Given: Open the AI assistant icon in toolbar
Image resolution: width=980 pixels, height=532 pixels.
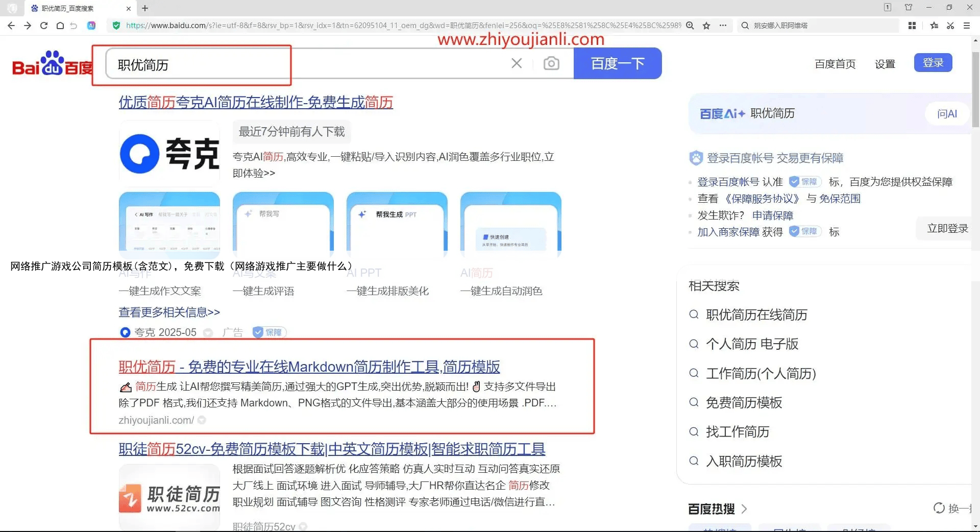Looking at the screenshot, I should coord(91,26).
